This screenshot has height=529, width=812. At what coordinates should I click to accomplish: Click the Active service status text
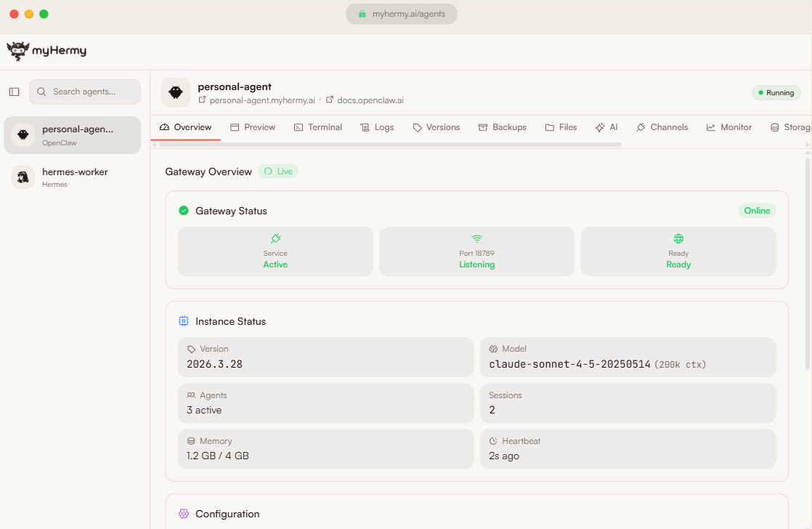tap(275, 264)
